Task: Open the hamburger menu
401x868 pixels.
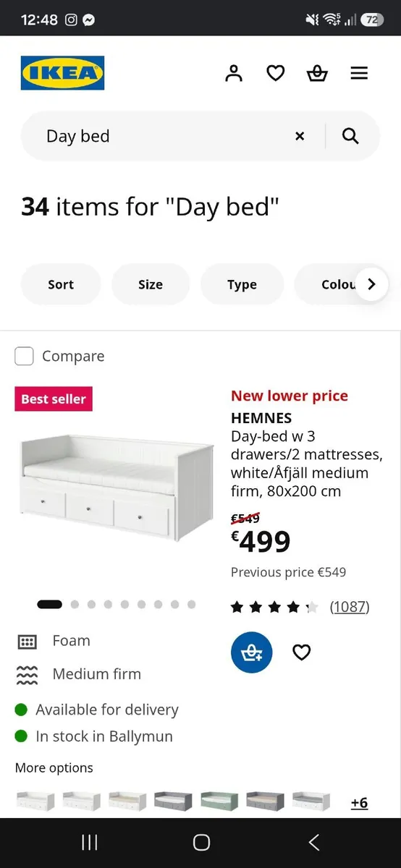Action: click(x=359, y=73)
